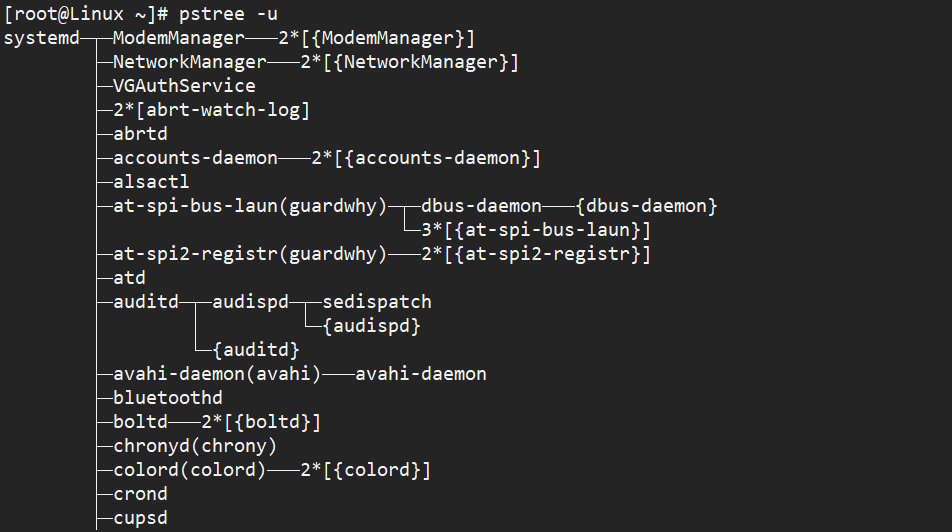
Task: Click the atd process entry
Action: pos(129,278)
